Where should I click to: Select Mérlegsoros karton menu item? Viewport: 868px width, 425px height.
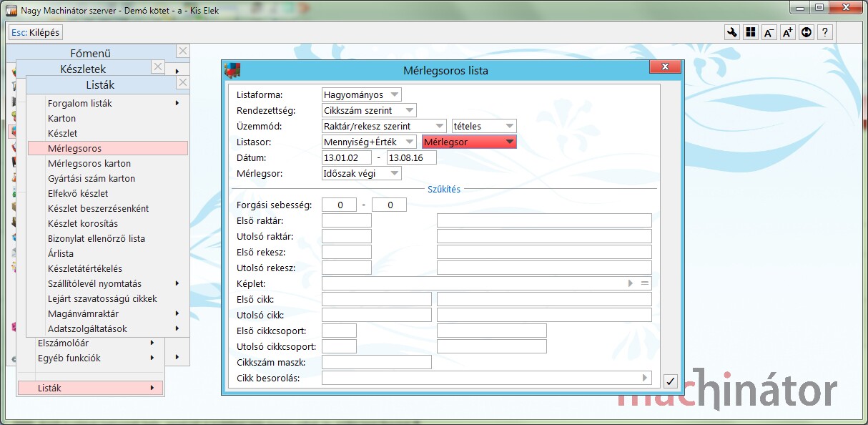tap(108, 163)
